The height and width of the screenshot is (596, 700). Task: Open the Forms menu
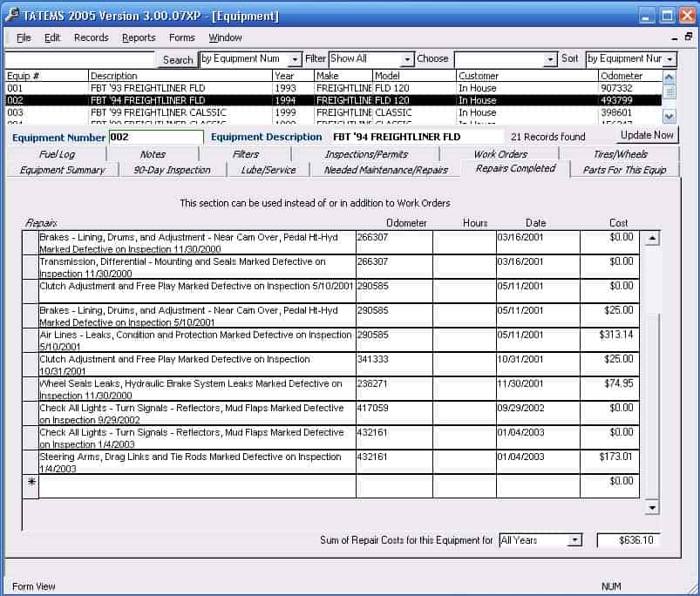[181, 37]
